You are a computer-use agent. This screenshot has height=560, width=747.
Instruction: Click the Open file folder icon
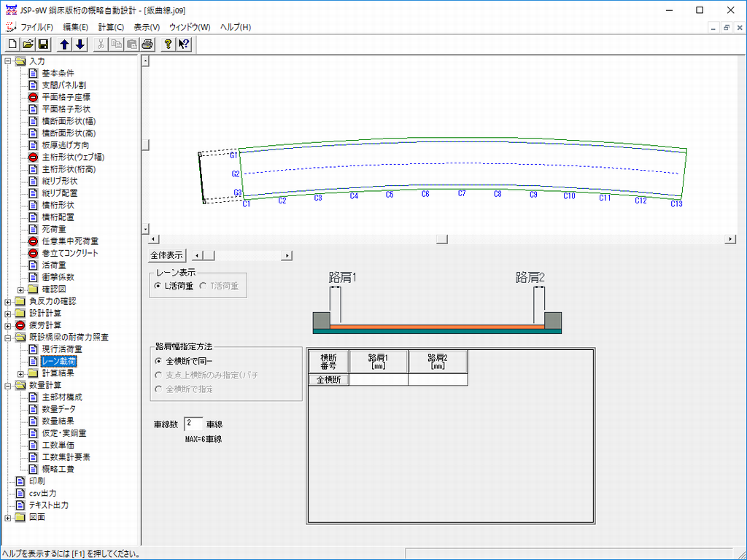[28, 44]
